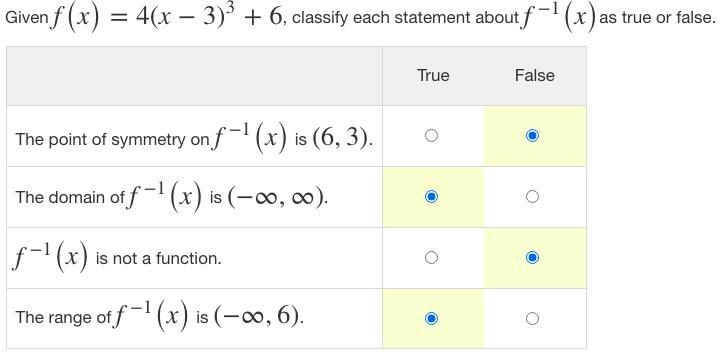Select True for the point of symmetry statement
This screenshot has height=361, width=724.
tap(431, 136)
